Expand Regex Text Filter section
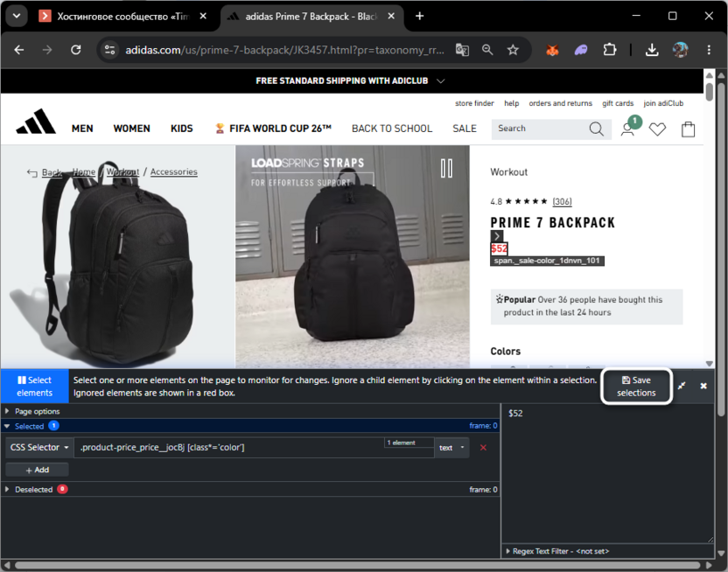 click(x=557, y=551)
